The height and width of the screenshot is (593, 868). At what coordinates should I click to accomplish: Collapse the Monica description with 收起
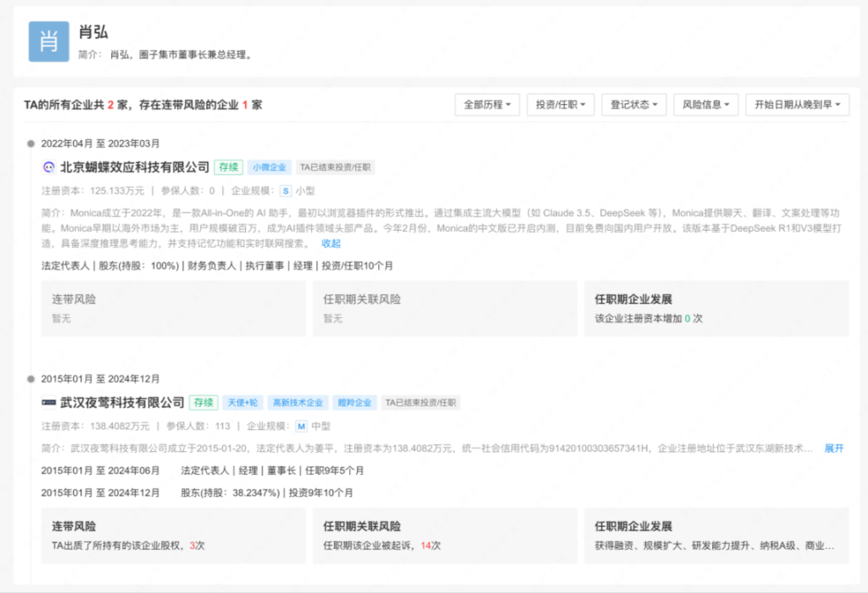click(x=331, y=243)
